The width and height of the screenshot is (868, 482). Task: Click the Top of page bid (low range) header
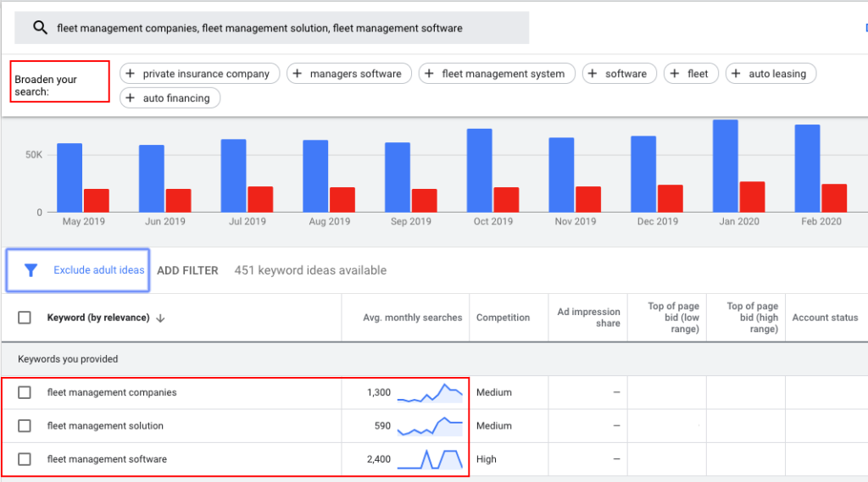[674, 318]
